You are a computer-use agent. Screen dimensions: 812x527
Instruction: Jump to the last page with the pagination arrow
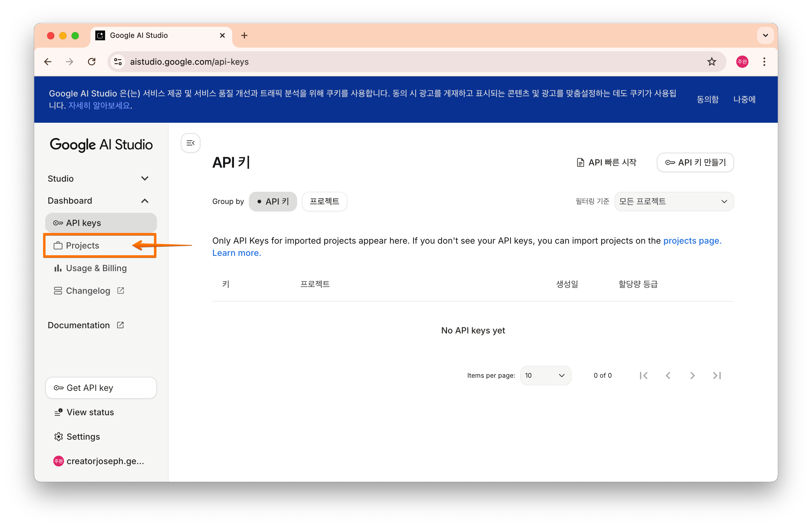tap(716, 375)
